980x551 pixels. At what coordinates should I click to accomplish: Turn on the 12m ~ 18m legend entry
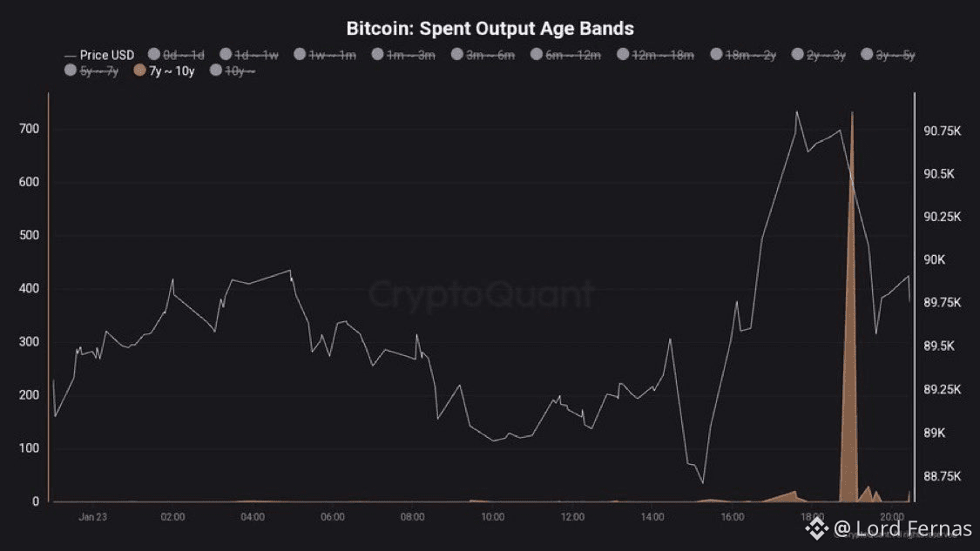(x=623, y=55)
